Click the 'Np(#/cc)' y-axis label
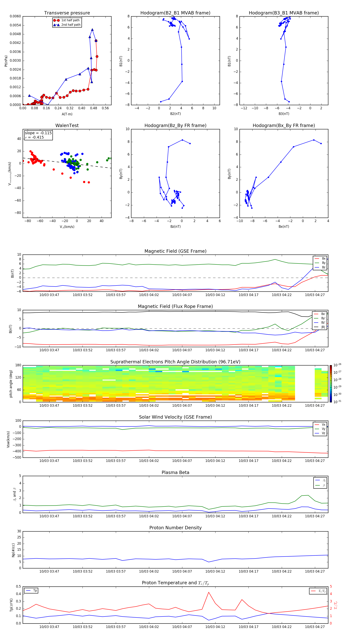 13,550
